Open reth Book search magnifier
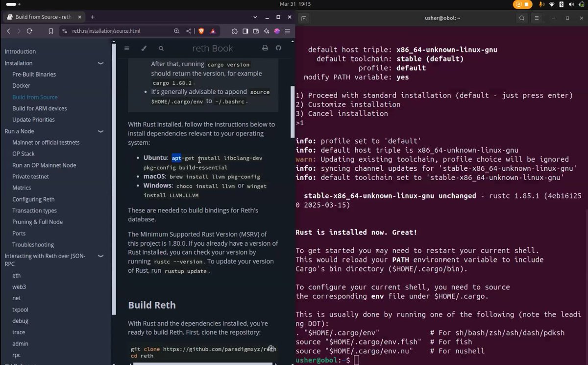This screenshot has width=588, height=365. pos(161,48)
